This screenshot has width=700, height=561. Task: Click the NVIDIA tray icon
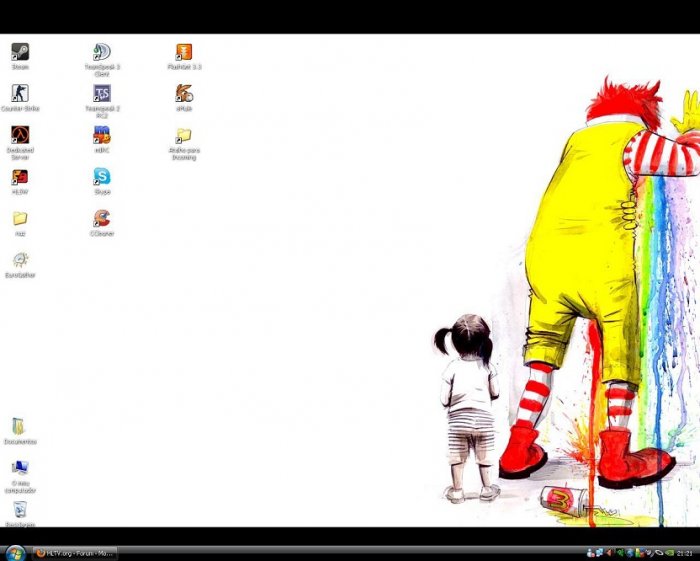tap(670, 553)
